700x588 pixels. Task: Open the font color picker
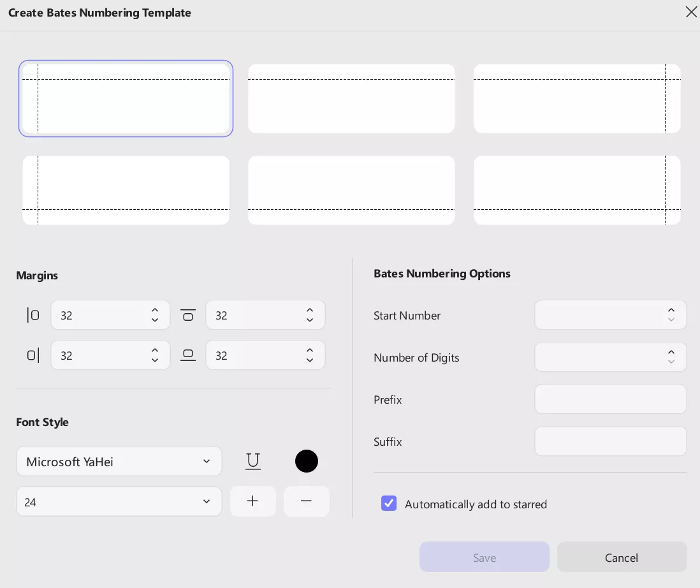tap(307, 461)
